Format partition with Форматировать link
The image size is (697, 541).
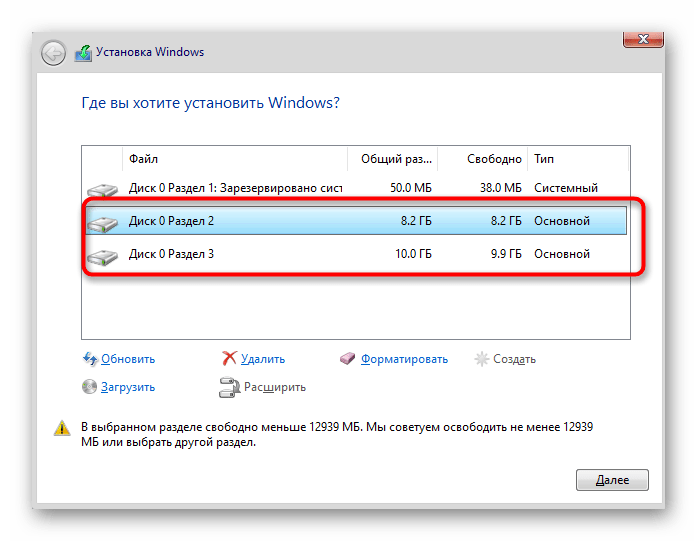404,359
